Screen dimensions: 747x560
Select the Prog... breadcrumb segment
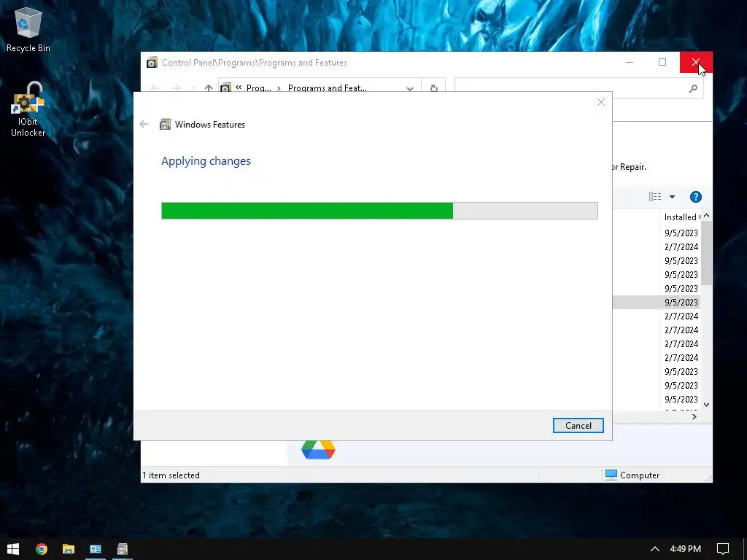click(x=259, y=88)
